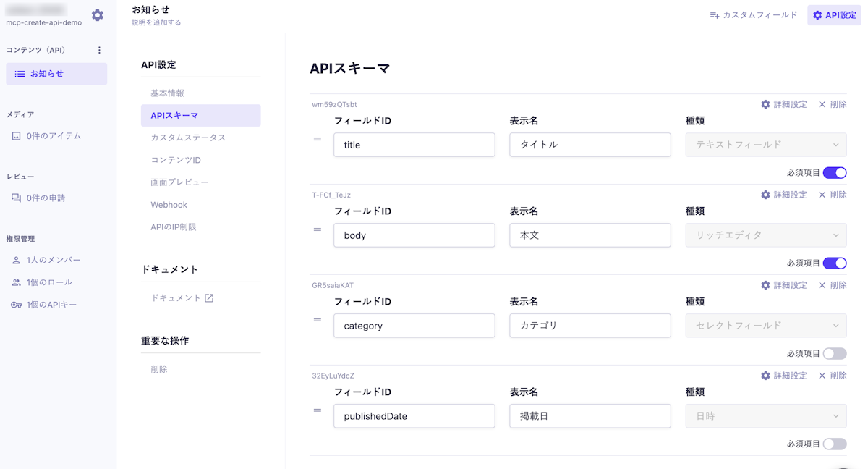
Task: Click the API key icon in 権限管理
Action: (x=16, y=305)
